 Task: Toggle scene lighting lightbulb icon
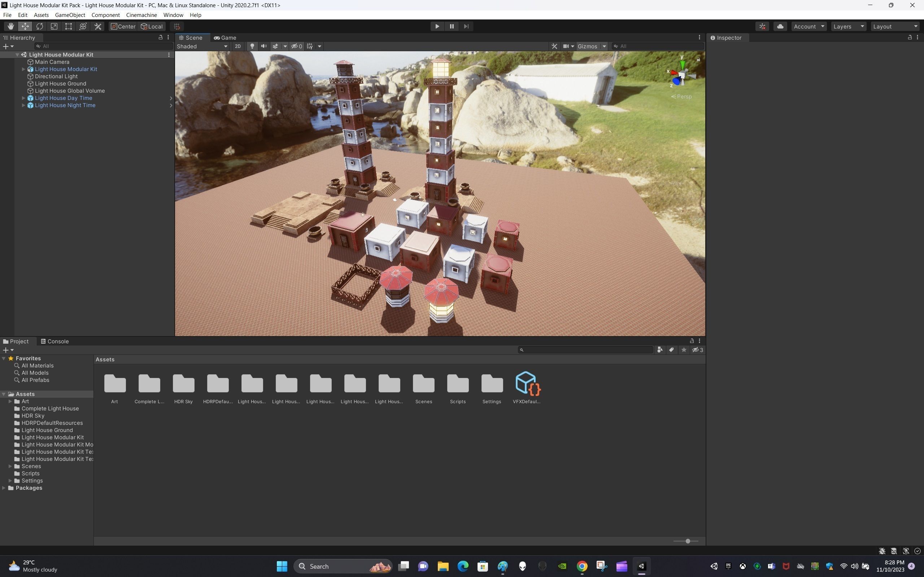(x=252, y=46)
